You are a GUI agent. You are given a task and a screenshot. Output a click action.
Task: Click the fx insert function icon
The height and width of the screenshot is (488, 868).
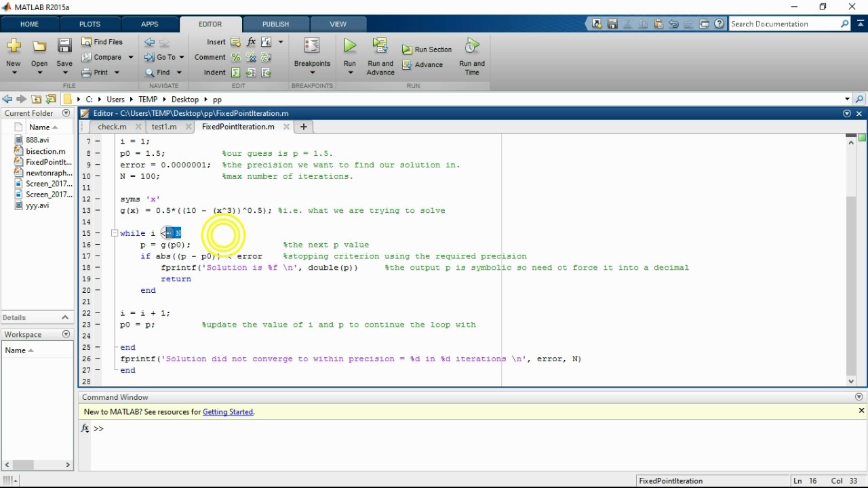(251, 42)
